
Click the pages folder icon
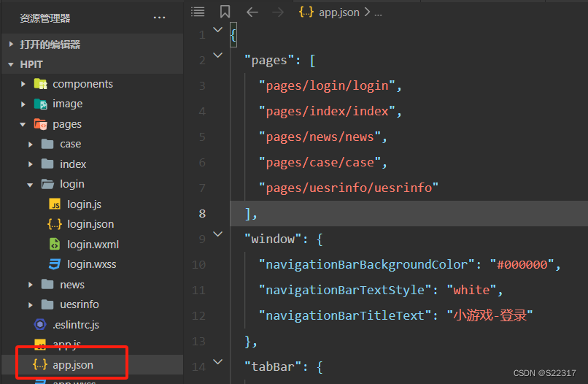41,124
